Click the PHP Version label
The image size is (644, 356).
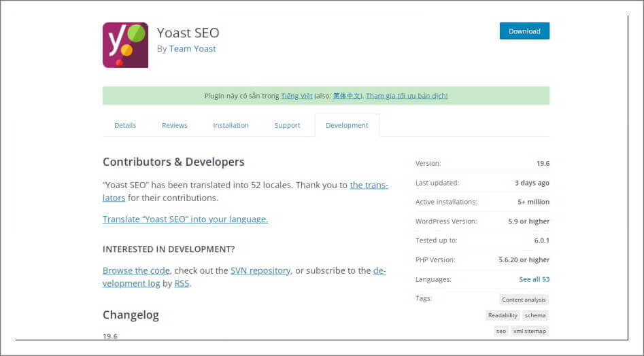[x=435, y=260]
